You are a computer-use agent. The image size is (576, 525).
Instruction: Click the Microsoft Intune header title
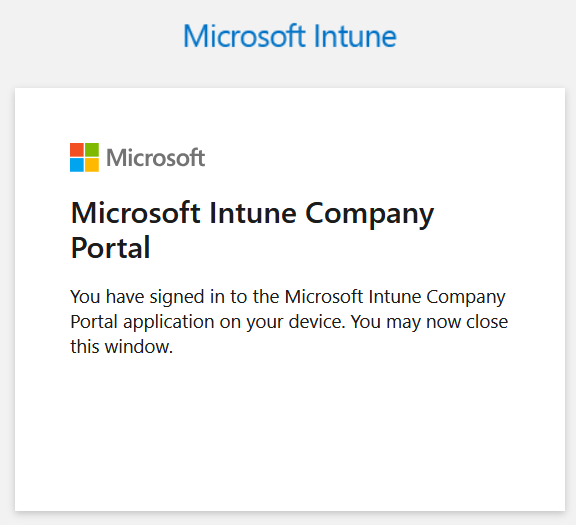290,36
